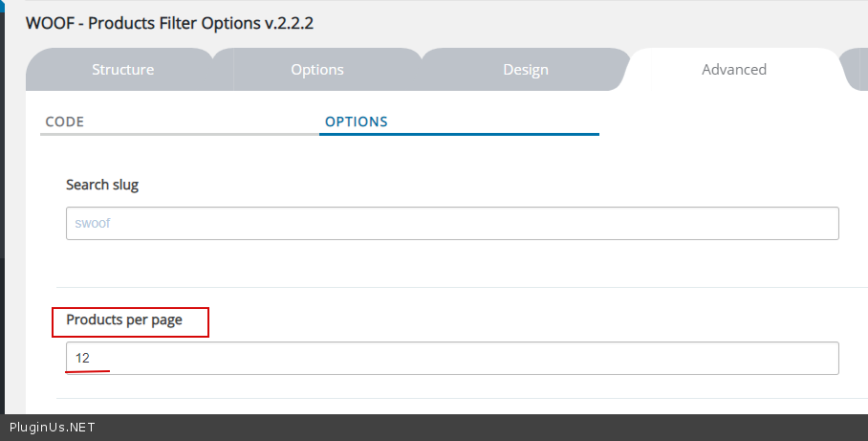The image size is (868, 441).
Task: Select the Design tab
Action: click(x=526, y=70)
